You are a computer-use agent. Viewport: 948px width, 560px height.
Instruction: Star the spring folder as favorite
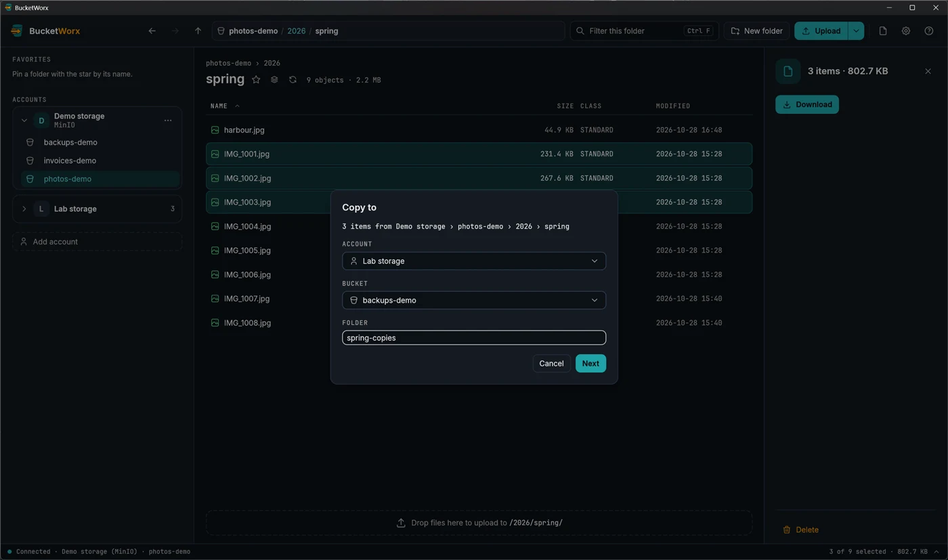[256, 80]
